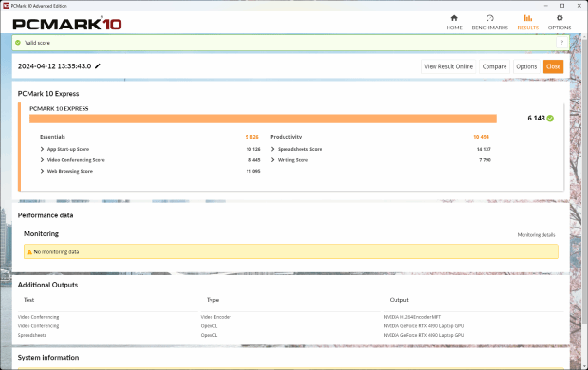Open the Monitoring details link
588x370 pixels.
536,235
